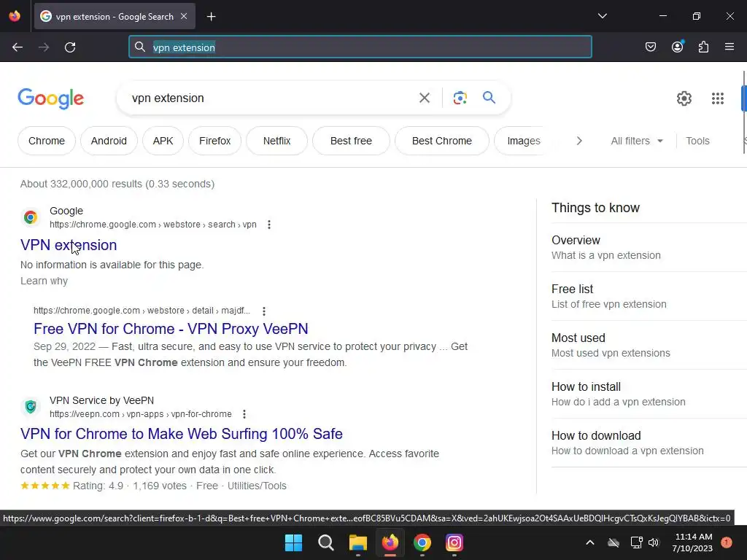List all tabs dropdown arrow in title bar
The width and height of the screenshot is (747, 560).
tap(602, 16)
